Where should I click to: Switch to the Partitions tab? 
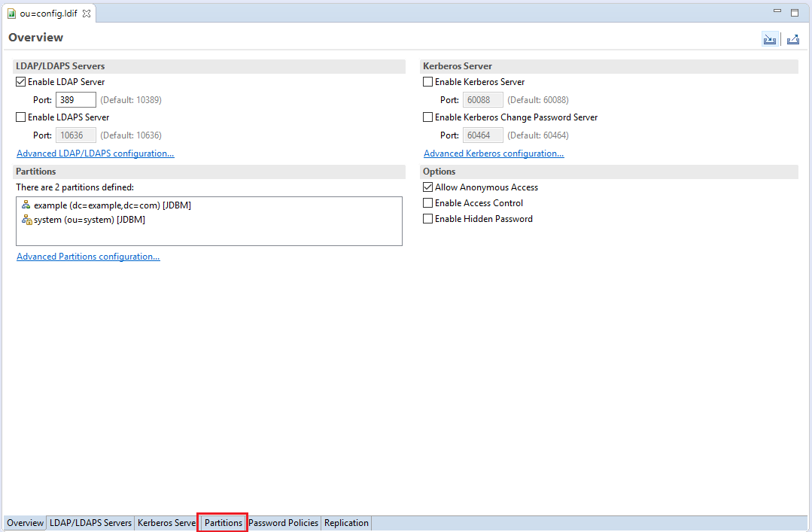222,522
